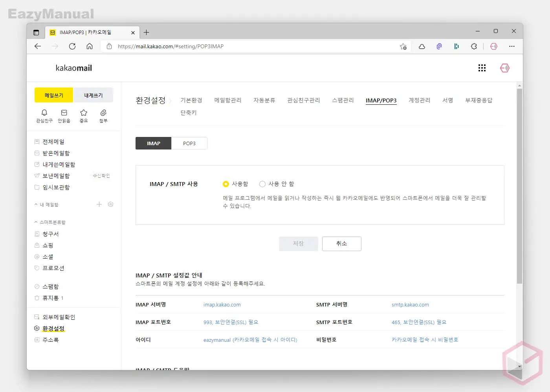Open the 부재중응답 settings tab
This screenshot has width=550, height=392.
coord(479,100)
